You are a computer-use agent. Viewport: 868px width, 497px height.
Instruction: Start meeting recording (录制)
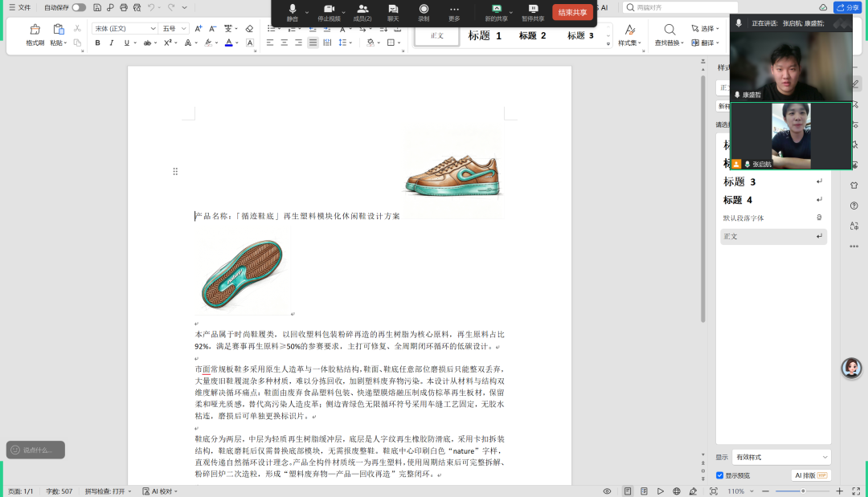(x=424, y=13)
